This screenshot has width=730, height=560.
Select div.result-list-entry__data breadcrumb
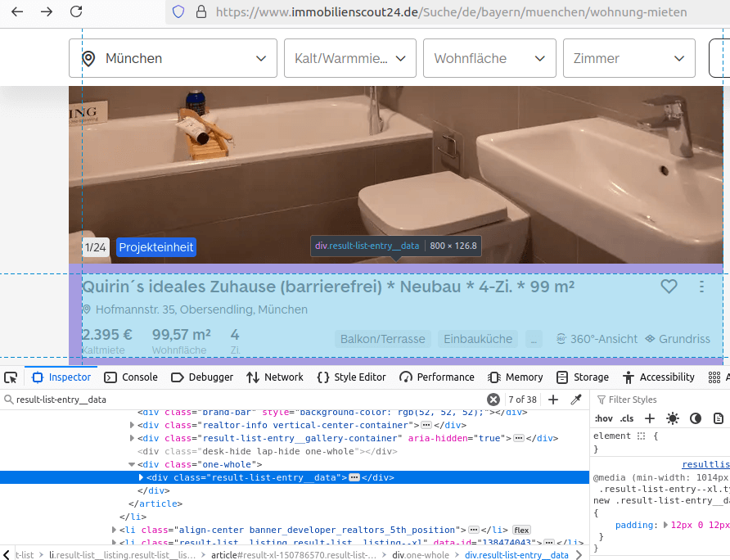pos(516,555)
